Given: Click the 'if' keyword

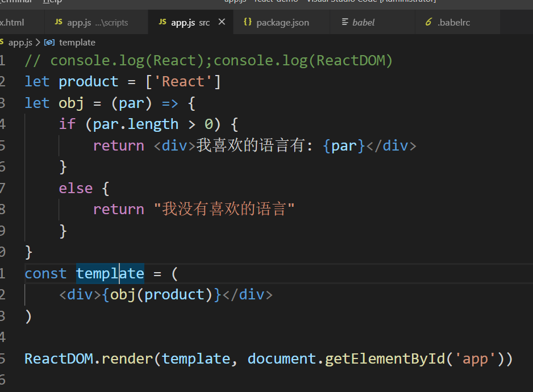Looking at the screenshot, I should click(x=67, y=124).
